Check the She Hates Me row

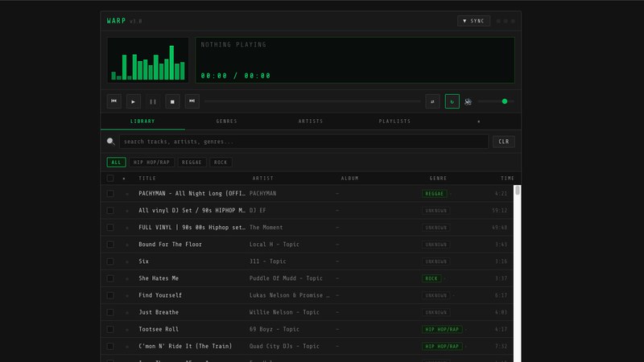click(110, 278)
